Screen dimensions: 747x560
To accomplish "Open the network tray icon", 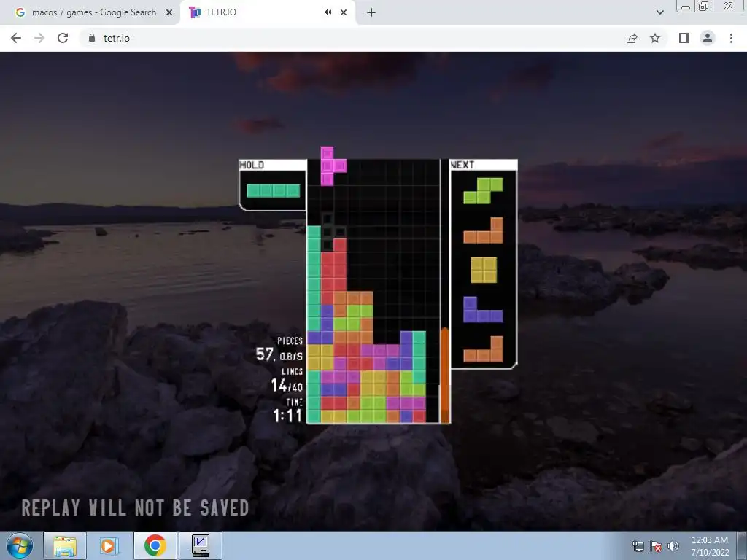I will pyautogui.click(x=638, y=546).
